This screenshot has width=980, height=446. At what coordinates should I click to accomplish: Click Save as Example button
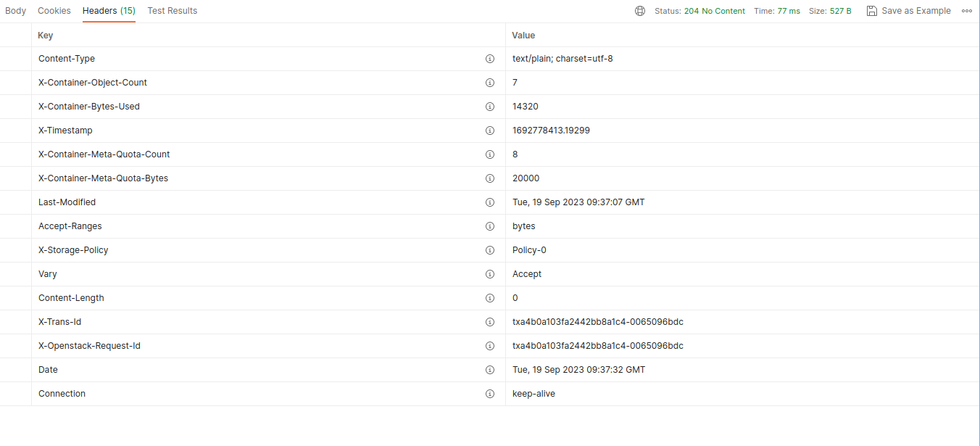[x=915, y=11]
